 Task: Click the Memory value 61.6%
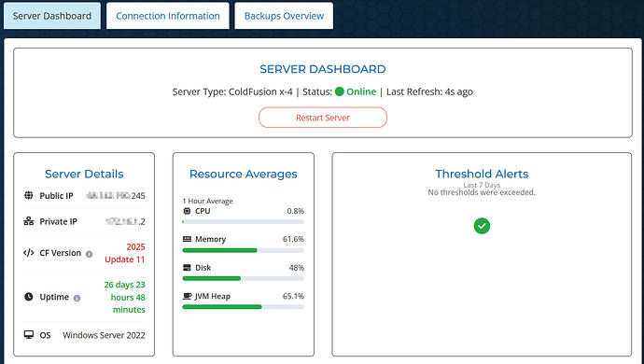pos(293,239)
